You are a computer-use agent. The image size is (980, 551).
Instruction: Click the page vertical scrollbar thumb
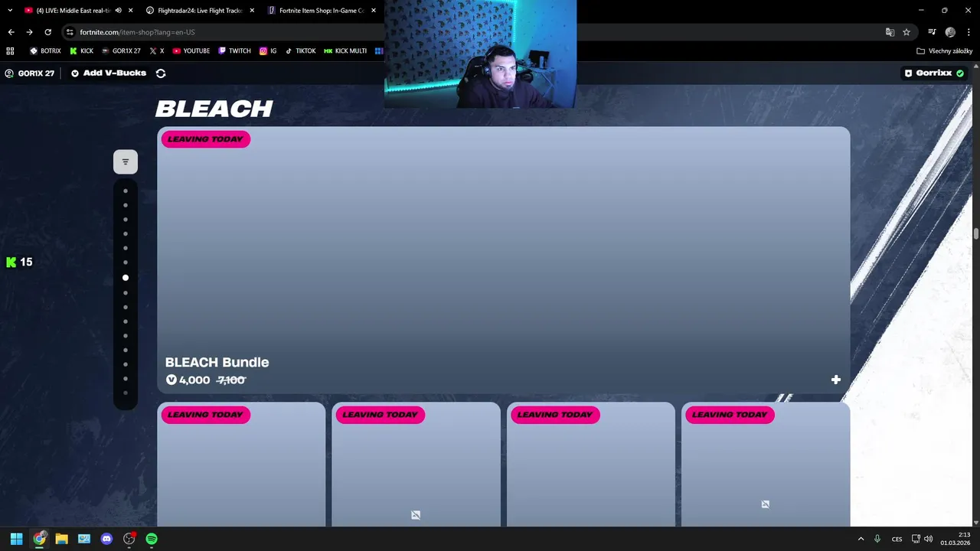976,233
